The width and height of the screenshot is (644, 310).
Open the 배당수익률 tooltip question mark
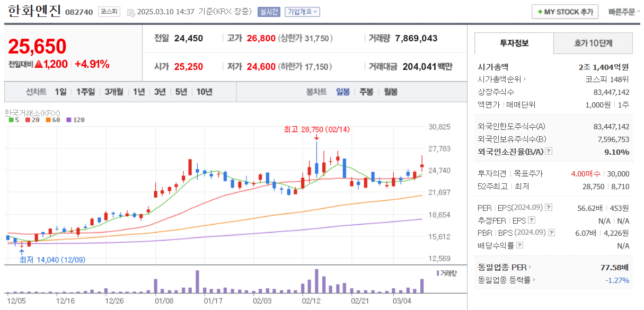coord(521,244)
